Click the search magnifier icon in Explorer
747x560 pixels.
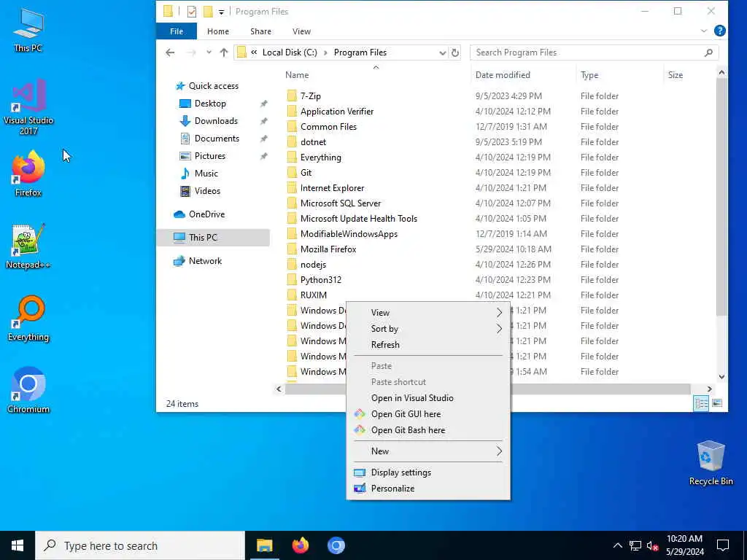708,52
